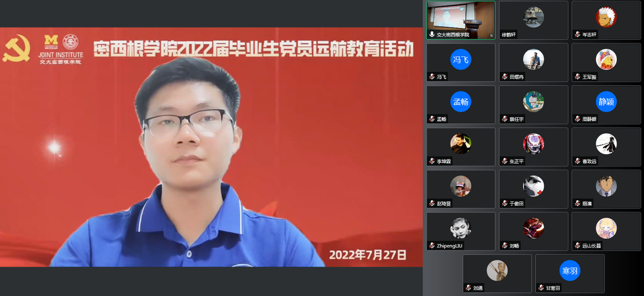Click the suited cartoon man avatar
The image size is (644, 296).
606,186
